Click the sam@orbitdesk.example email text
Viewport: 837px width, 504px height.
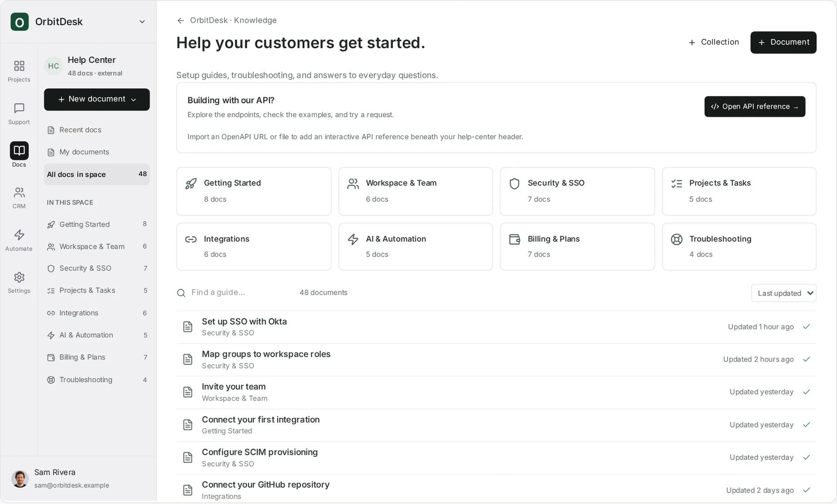coord(71,485)
